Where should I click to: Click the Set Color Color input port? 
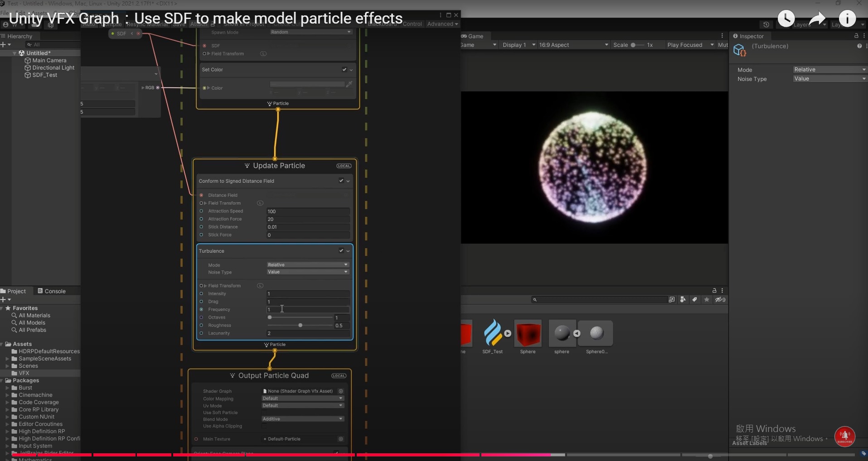click(204, 88)
